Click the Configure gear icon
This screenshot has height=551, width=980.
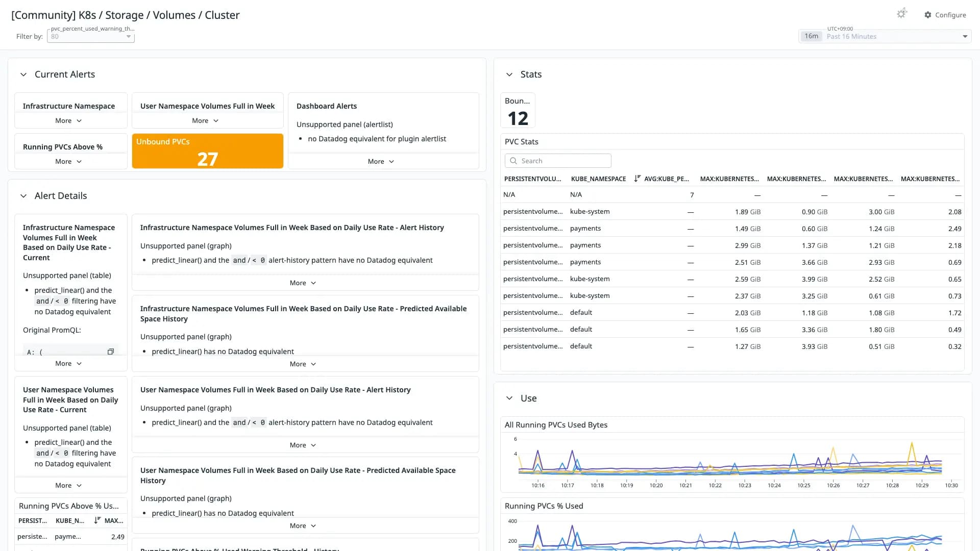[x=928, y=15]
